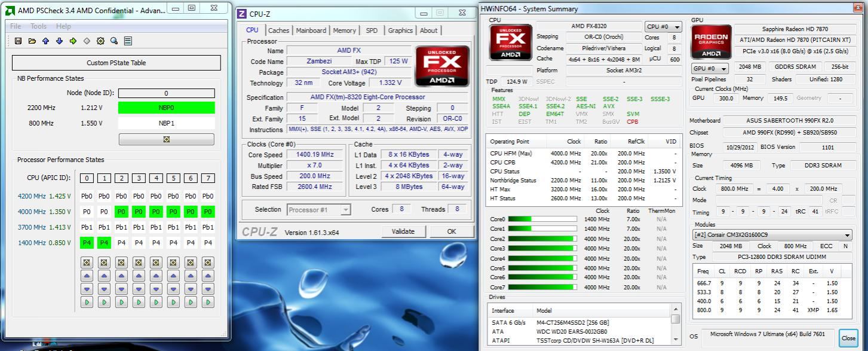Click the up arrow button for core 6
This screenshot has height=351, width=868.
coord(191,276)
